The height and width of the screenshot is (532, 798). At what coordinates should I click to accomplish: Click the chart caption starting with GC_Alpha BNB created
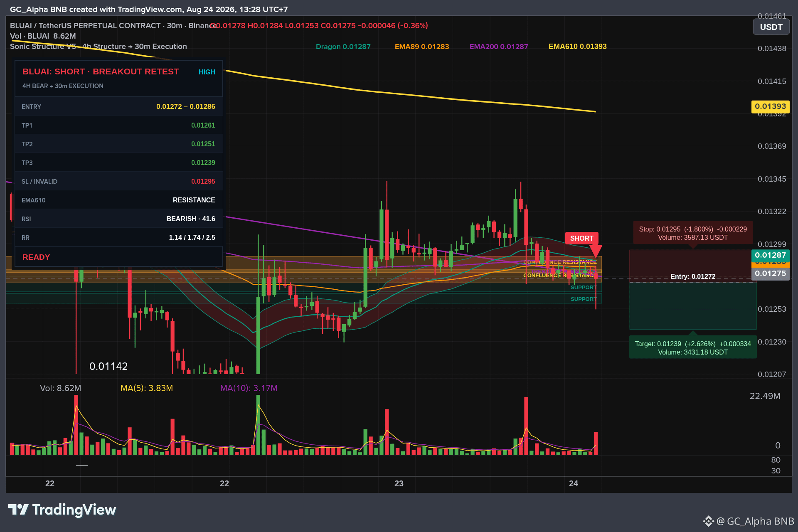click(149, 10)
